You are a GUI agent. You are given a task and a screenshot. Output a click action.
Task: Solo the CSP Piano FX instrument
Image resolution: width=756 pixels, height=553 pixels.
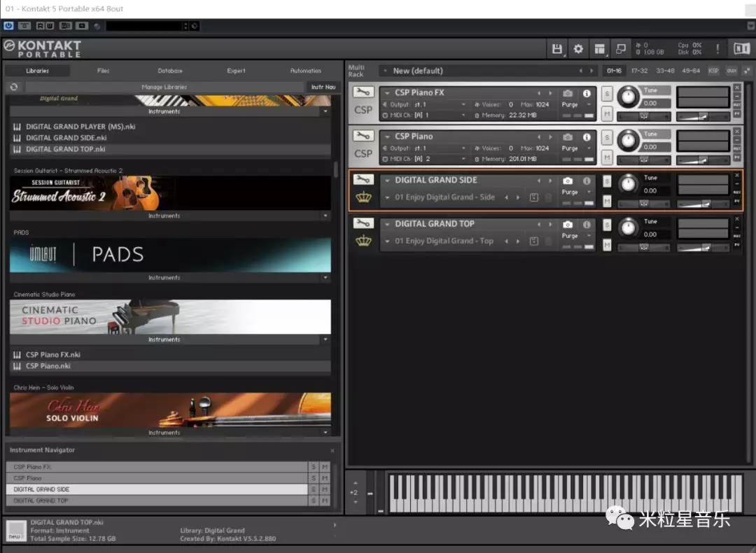(x=607, y=94)
